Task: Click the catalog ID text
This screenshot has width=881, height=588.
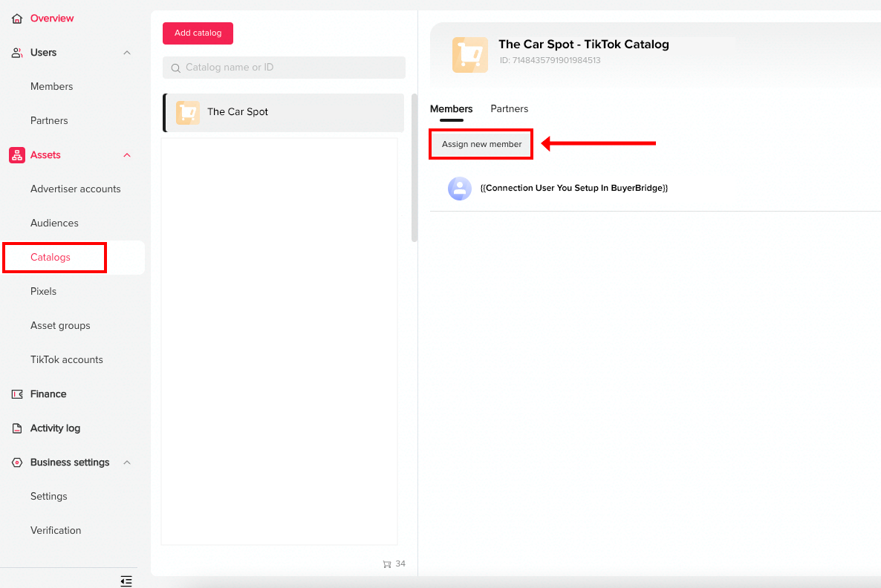Action: coord(550,61)
